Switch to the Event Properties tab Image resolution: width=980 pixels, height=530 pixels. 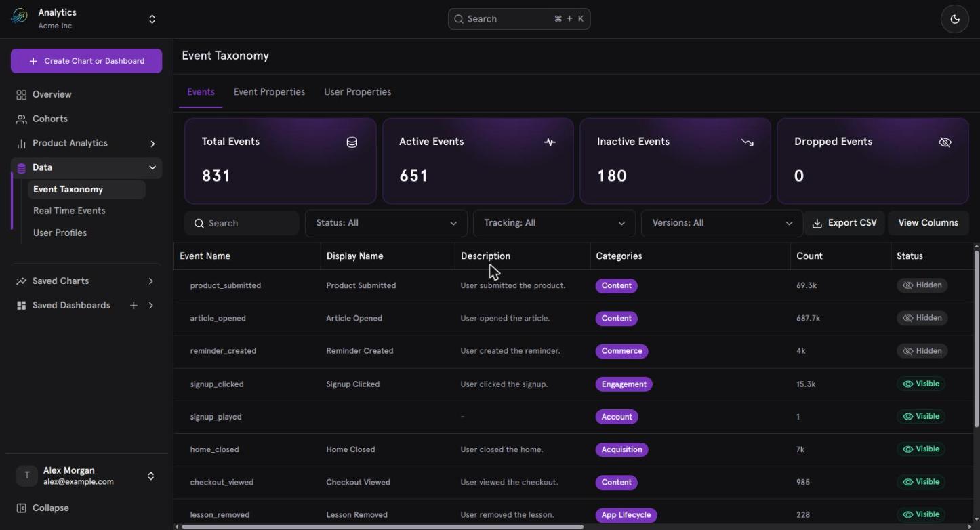pyautogui.click(x=269, y=92)
